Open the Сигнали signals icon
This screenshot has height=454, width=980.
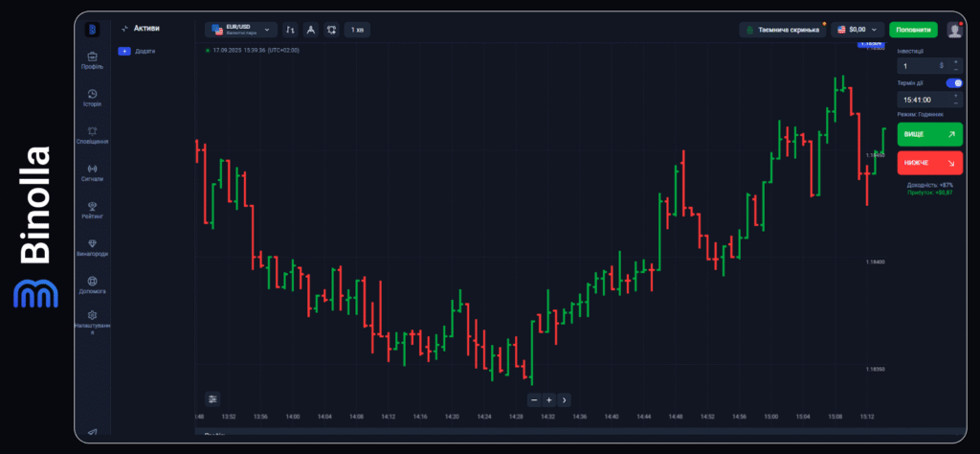pos(92,170)
